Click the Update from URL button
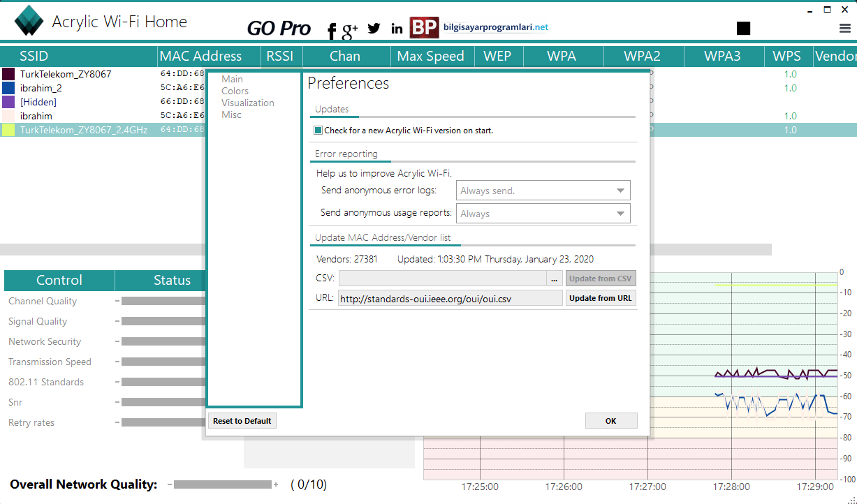Viewport: 857px width, 504px height. click(601, 298)
